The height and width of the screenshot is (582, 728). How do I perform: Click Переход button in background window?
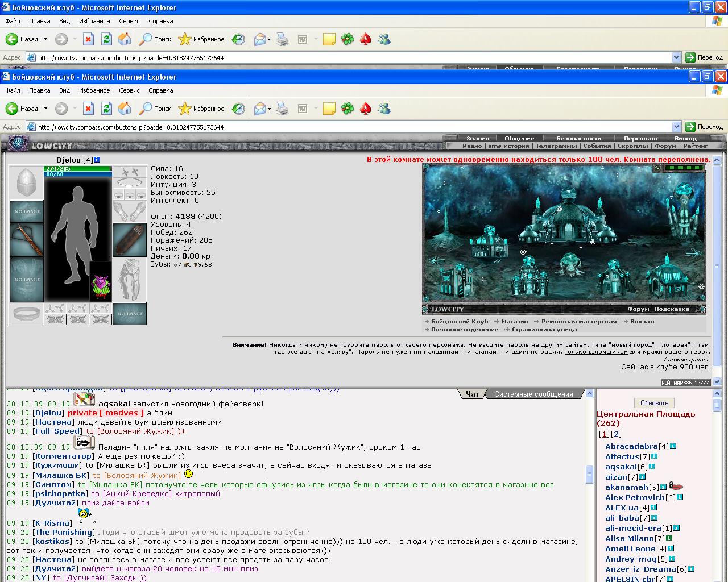tap(705, 57)
